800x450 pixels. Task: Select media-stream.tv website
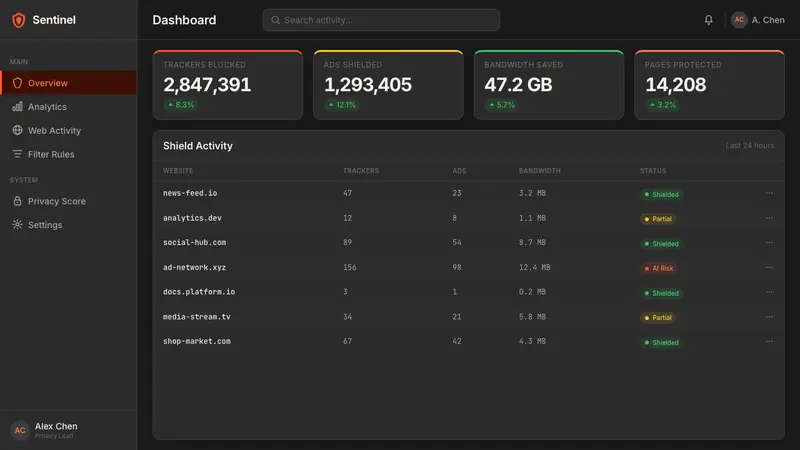196,317
